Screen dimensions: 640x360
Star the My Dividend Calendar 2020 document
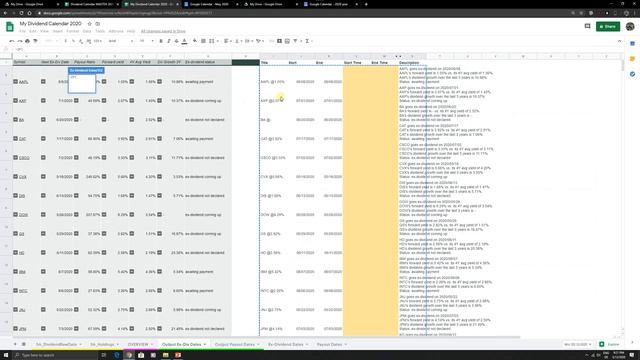pos(90,24)
